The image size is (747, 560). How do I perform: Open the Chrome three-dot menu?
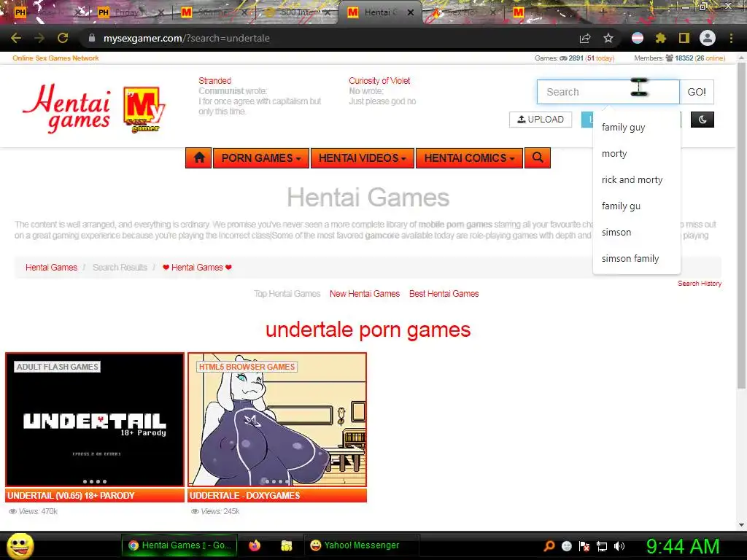[731, 38]
